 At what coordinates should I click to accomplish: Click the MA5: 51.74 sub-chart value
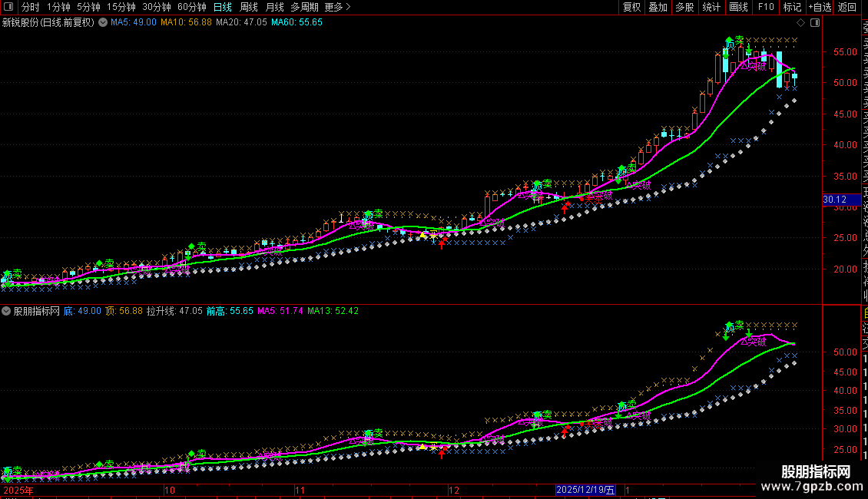click(x=280, y=311)
